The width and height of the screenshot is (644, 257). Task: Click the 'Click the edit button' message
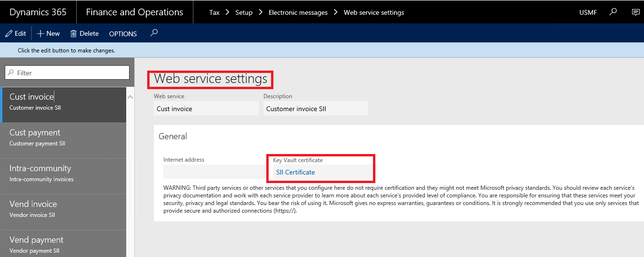point(66,50)
